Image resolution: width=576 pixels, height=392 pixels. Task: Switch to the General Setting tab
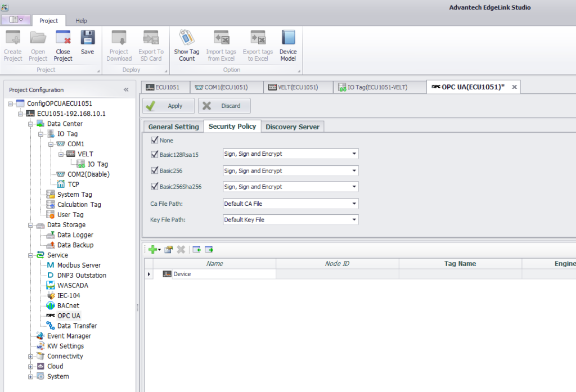click(x=173, y=127)
